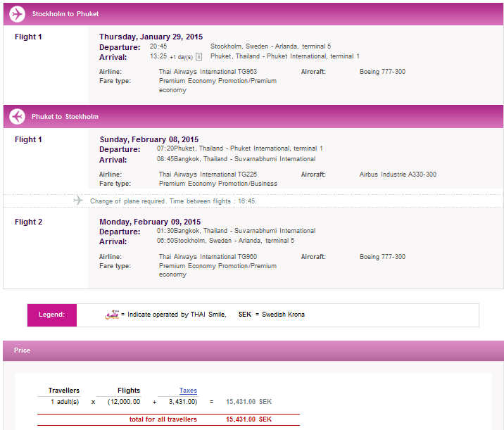
Task: Open the Taxes link in price breakdown
Action: pos(188,391)
